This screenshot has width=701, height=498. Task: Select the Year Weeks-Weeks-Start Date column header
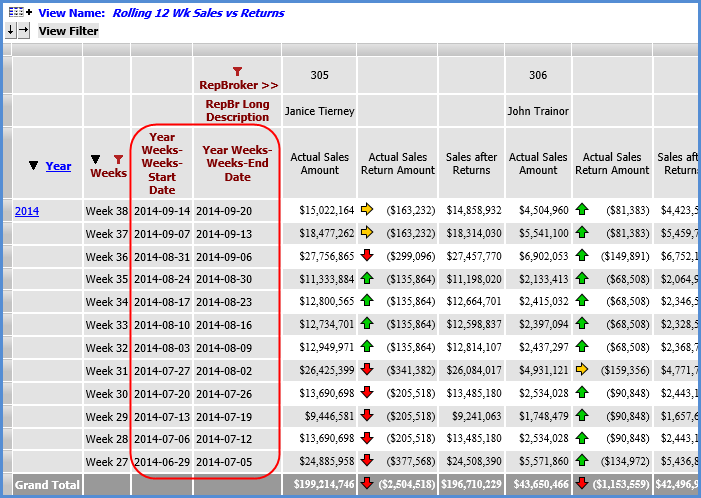click(161, 163)
